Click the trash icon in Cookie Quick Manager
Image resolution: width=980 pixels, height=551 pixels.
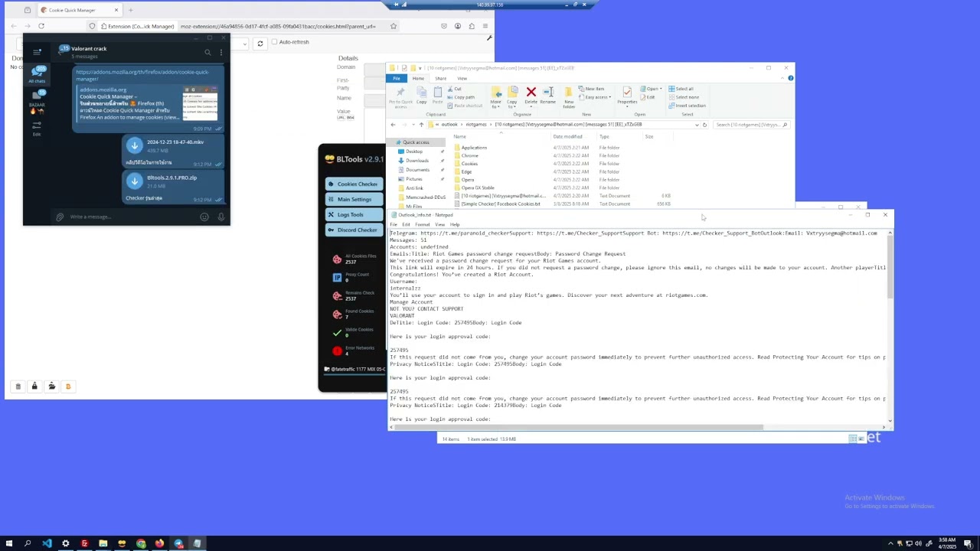18,386
